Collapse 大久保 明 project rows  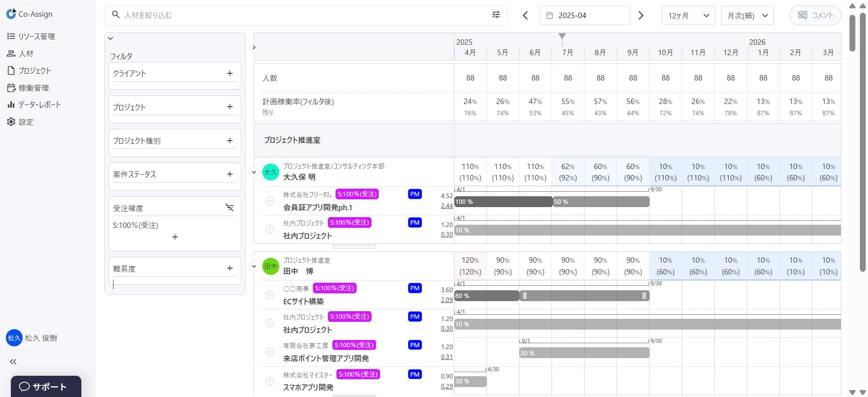pos(254,172)
